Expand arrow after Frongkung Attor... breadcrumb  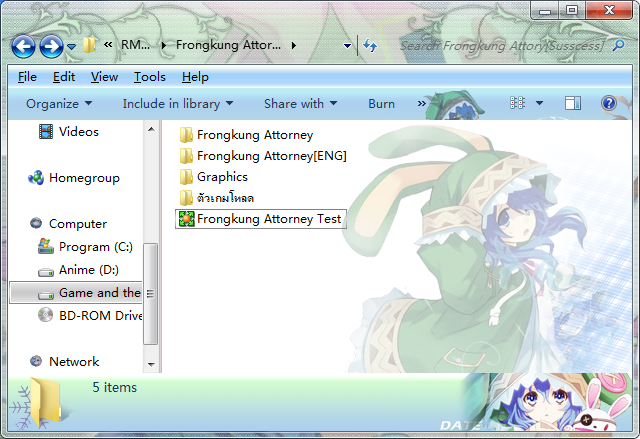tap(294, 45)
